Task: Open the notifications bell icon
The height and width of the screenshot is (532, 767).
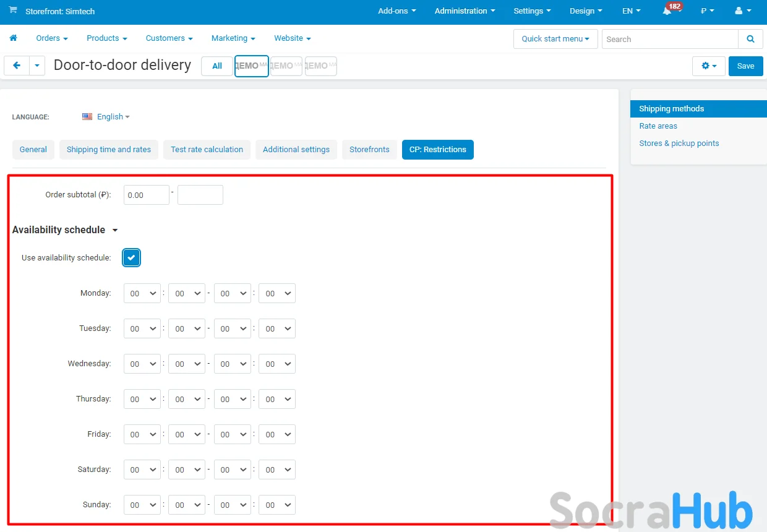Action: click(x=667, y=11)
